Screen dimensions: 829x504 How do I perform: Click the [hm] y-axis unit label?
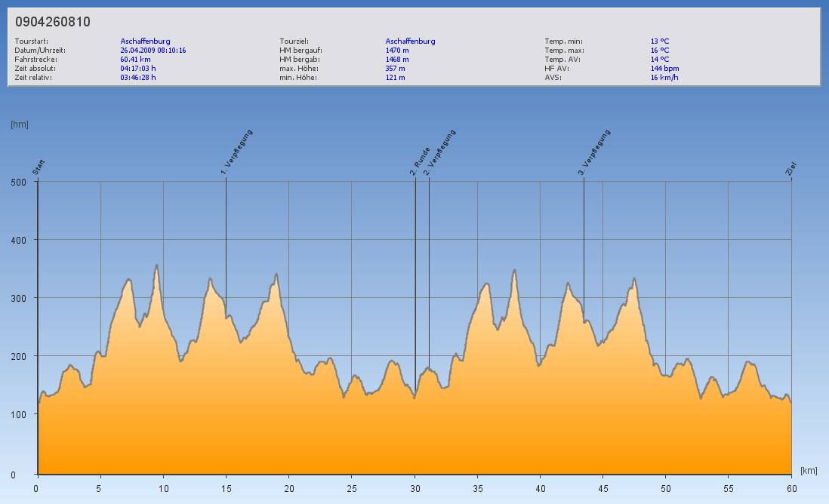click(20, 124)
